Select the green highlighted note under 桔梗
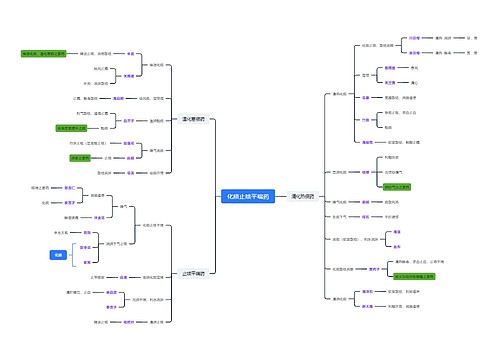500x360 pixels. [397, 187]
